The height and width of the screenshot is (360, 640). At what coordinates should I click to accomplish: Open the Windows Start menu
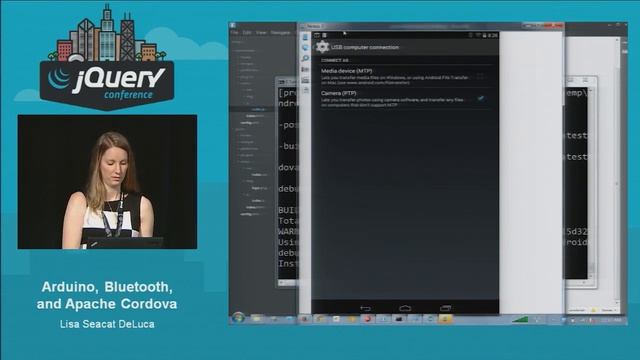(x=238, y=318)
